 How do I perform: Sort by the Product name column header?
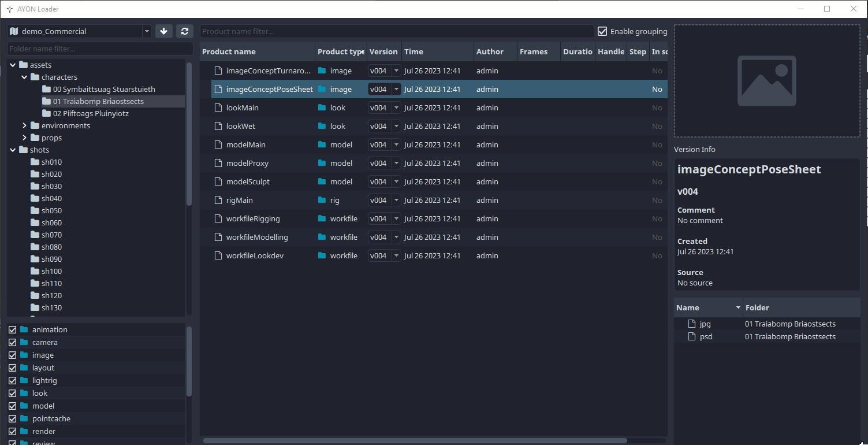229,51
